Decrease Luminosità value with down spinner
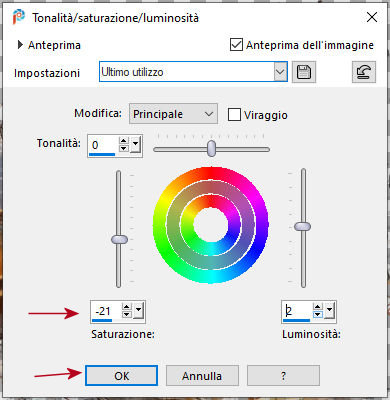 click(318, 315)
